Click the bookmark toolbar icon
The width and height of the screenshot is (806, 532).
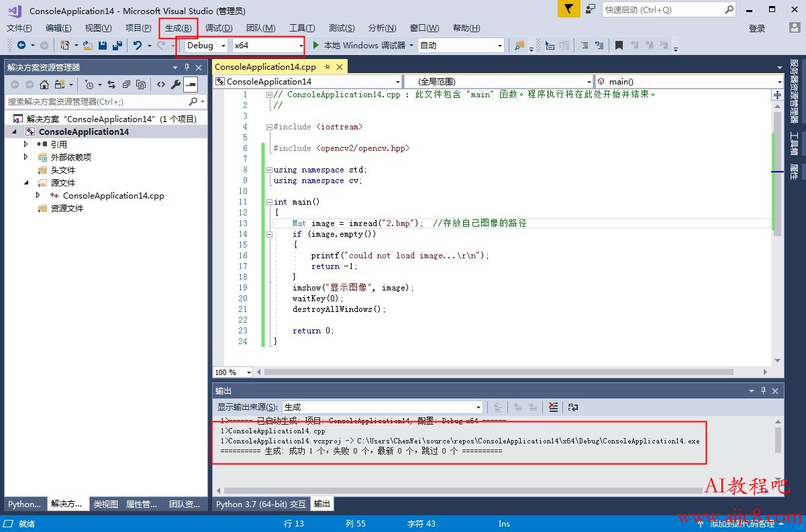point(619,45)
